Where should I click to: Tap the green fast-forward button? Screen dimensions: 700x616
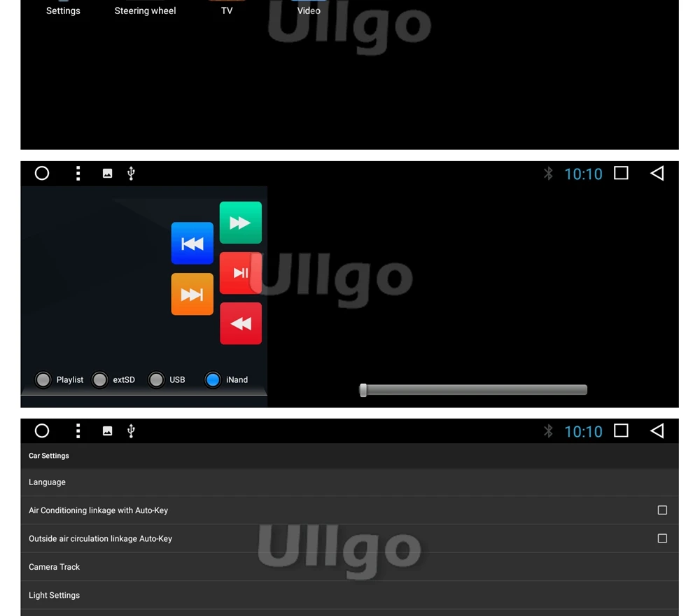coord(240,223)
